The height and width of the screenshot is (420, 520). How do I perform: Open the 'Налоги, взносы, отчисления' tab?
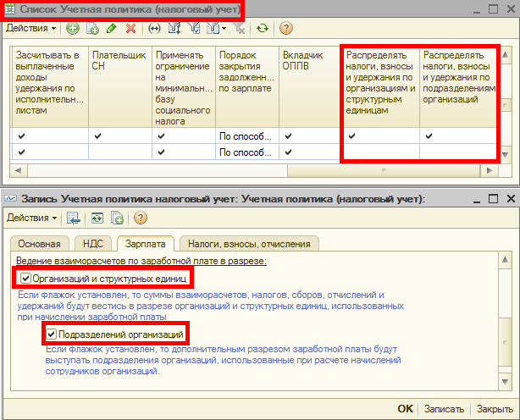point(249,244)
